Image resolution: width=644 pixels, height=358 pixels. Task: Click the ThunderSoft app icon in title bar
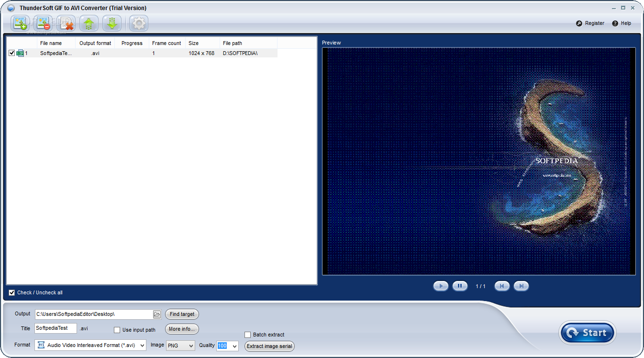pos(11,8)
